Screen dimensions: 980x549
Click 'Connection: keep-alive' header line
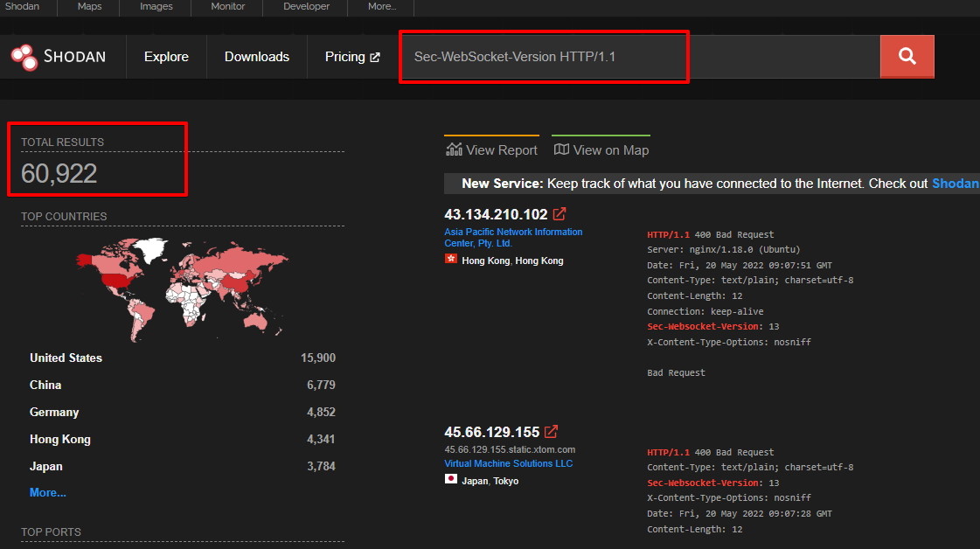tap(705, 311)
